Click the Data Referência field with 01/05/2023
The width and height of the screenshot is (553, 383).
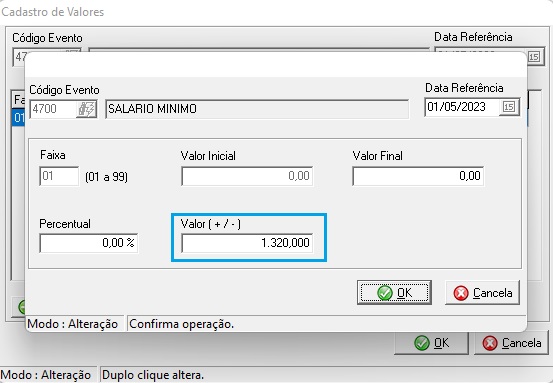point(462,107)
